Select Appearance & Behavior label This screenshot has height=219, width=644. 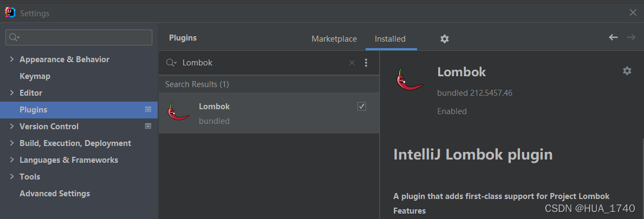[64, 59]
